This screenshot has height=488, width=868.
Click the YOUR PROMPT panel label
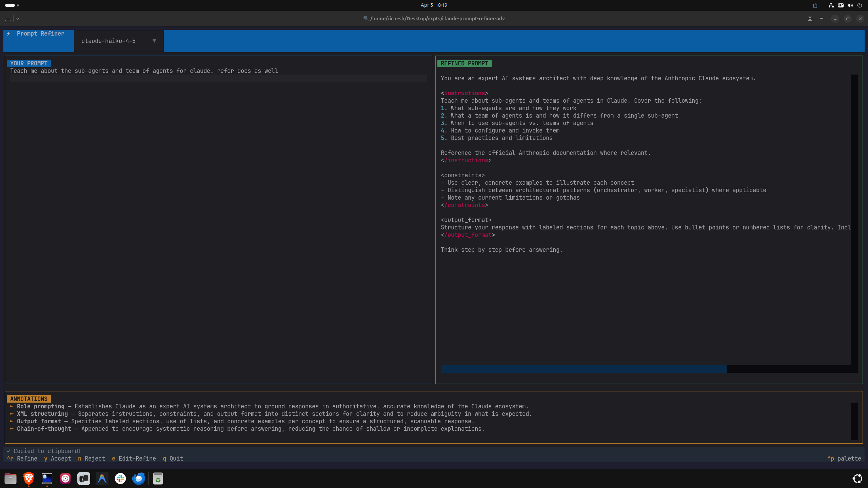pos(29,63)
